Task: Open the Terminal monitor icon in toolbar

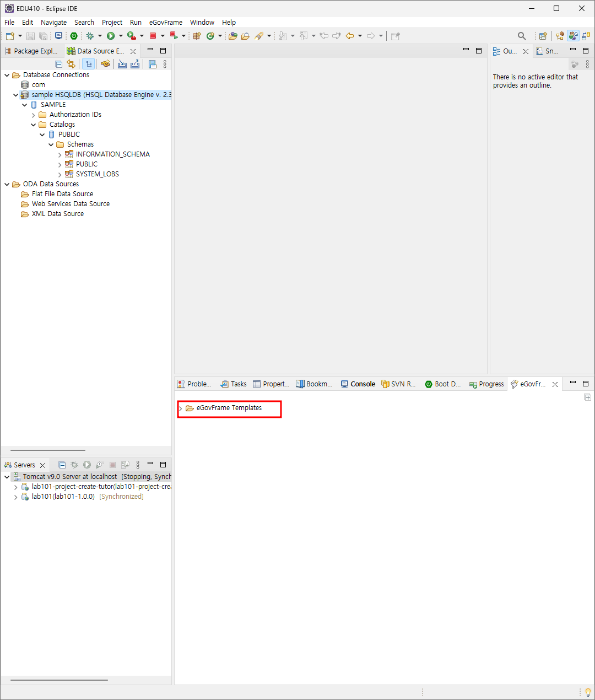Action: [x=58, y=36]
